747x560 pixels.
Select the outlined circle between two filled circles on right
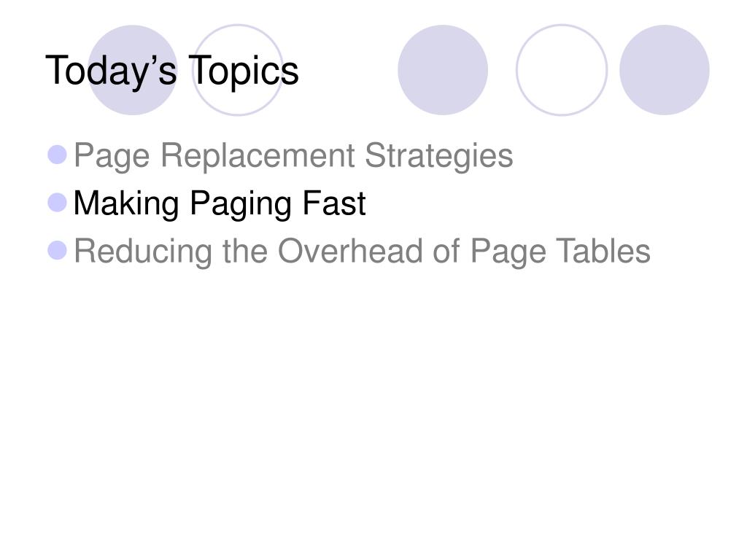[x=562, y=70]
